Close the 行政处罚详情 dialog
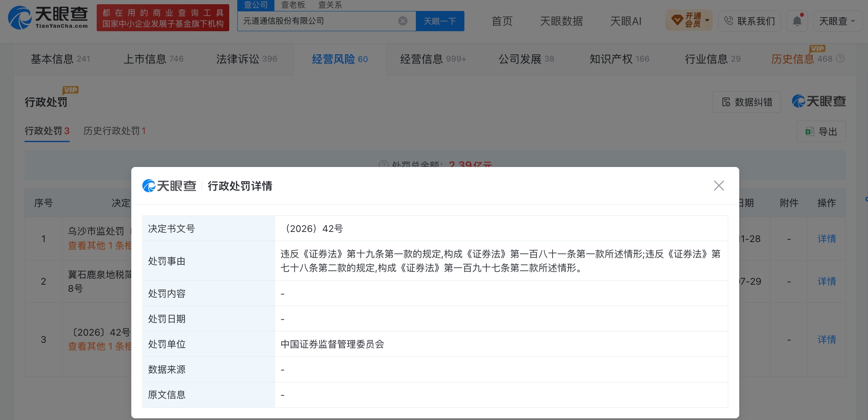Screen dimensions: 868x420 click(719, 186)
